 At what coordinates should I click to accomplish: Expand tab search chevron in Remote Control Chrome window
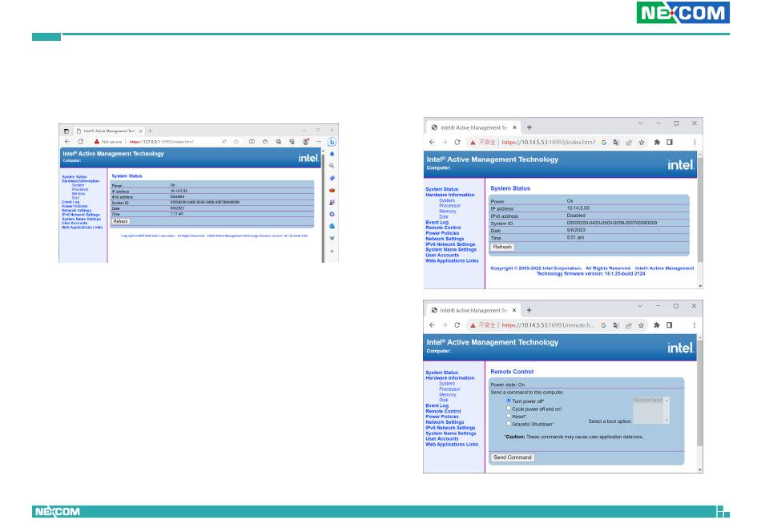(x=640, y=306)
